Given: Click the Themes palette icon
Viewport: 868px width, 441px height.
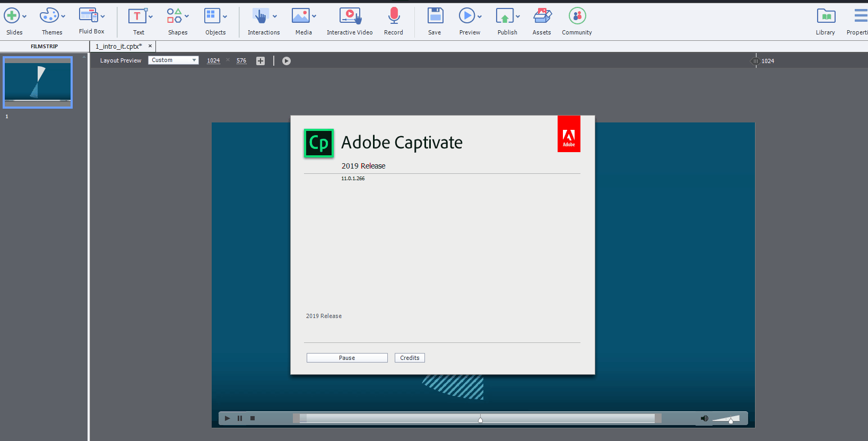Looking at the screenshot, I should (49, 16).
